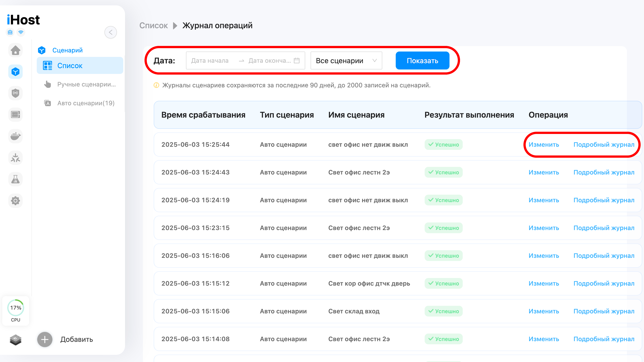This screenshot has height=362, width=644.
Task: Click the Дата окончания input field
Action: pos(270,60)
